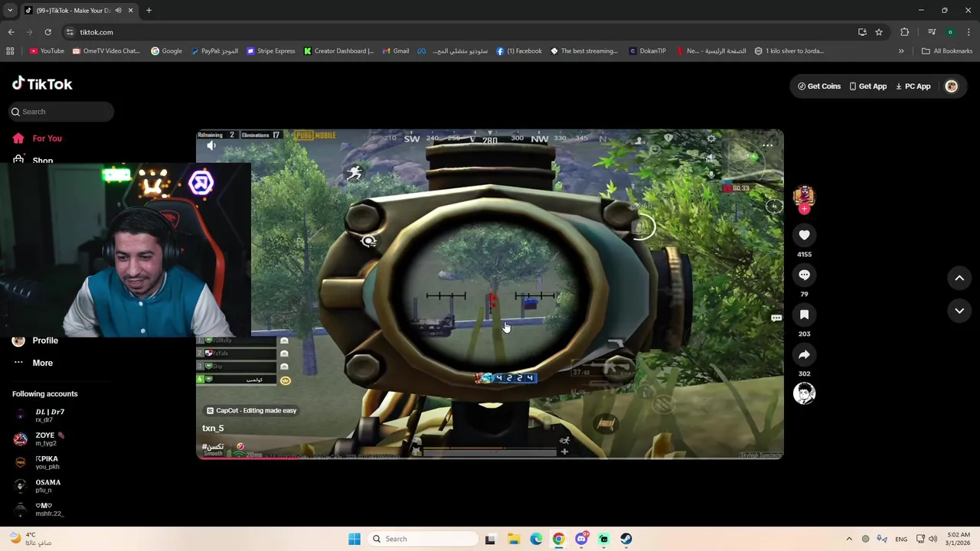Click the install app icon in the address bar

click(862, 32)
